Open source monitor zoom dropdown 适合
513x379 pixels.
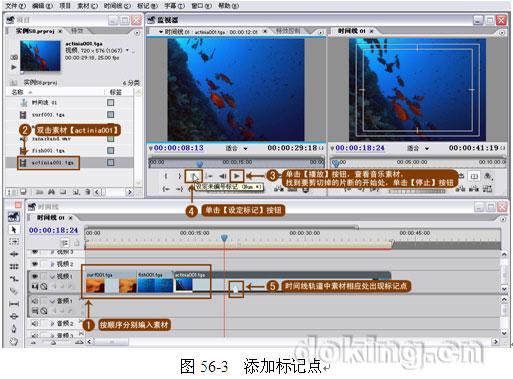pyautogui.click(x=237, y=148)
